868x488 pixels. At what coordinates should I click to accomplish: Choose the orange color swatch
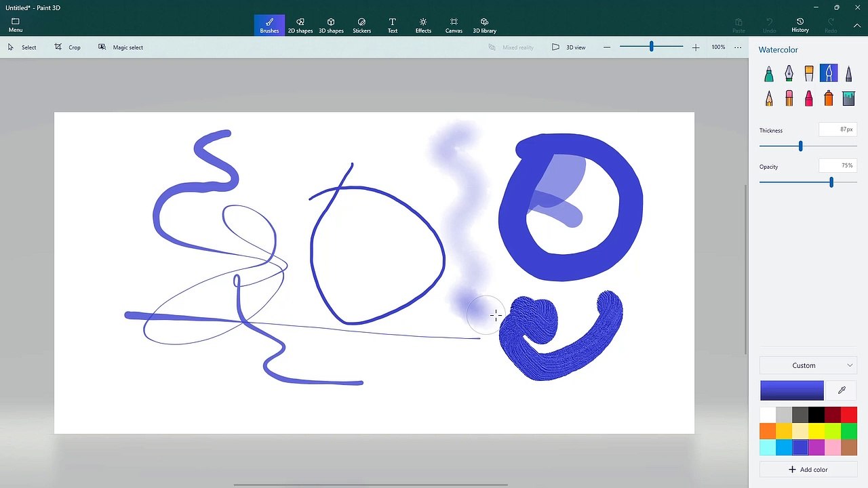(768, 431)
